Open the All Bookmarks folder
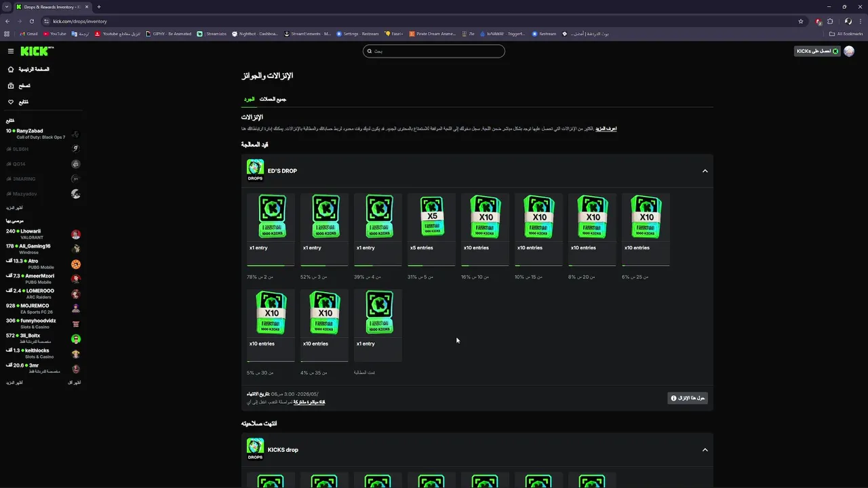Viewport: 868px width, 488px height. coord(846,34)
